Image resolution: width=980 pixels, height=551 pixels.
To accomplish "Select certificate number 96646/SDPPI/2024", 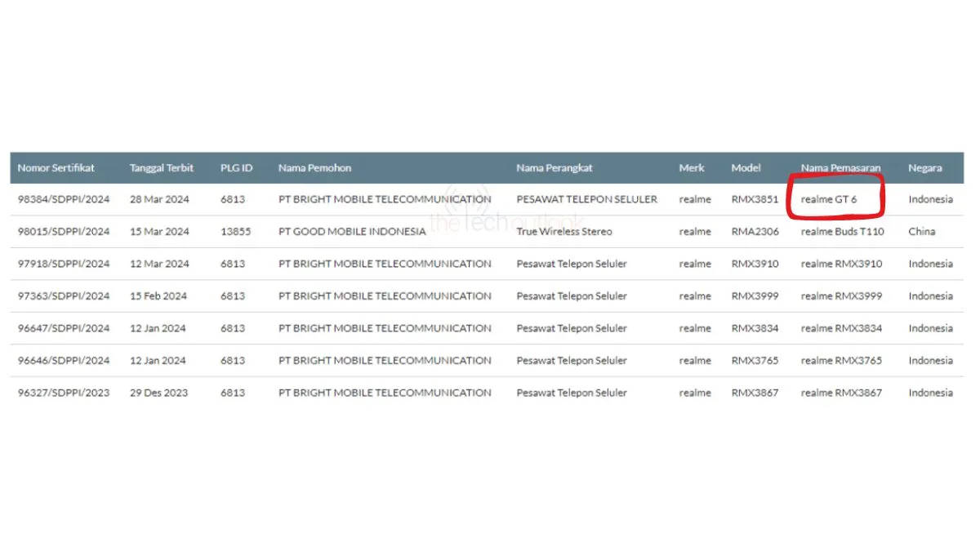I will (x=64, y=360).
